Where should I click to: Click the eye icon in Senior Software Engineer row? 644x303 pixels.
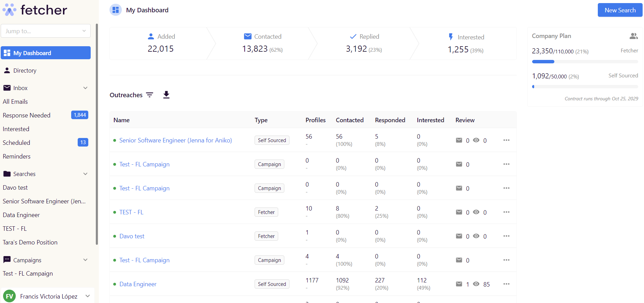476,140
